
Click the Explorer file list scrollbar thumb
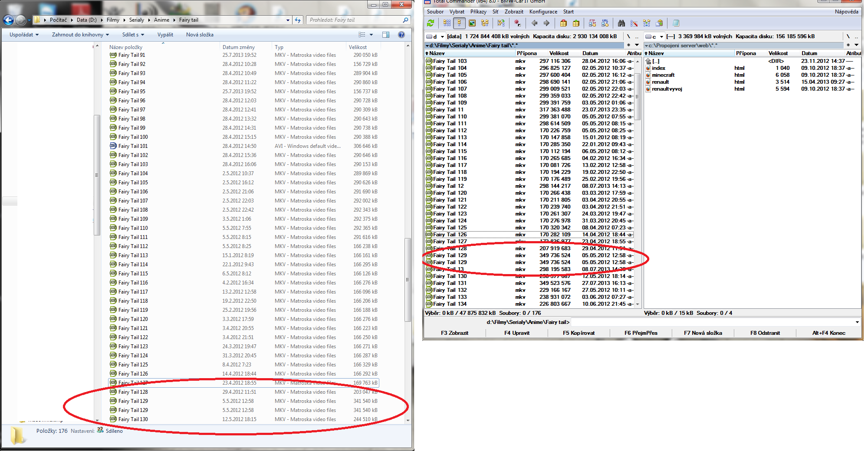408,280
